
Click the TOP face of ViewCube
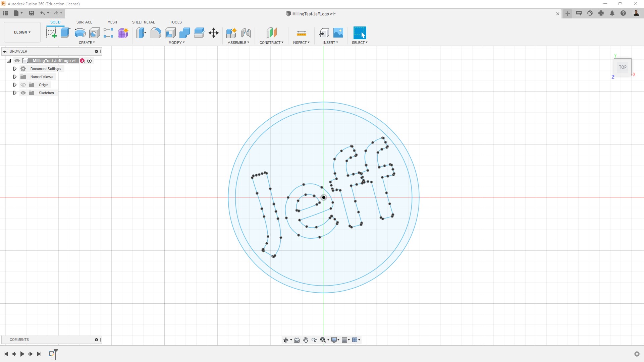tap(623, 67)
